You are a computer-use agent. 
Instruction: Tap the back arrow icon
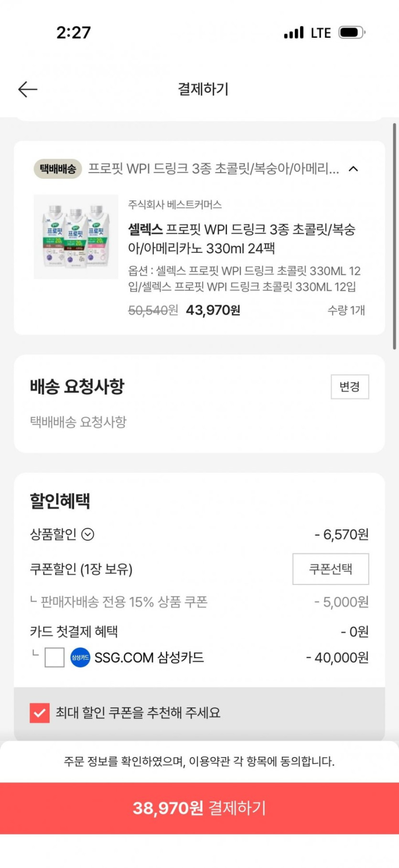pos(28,89)
